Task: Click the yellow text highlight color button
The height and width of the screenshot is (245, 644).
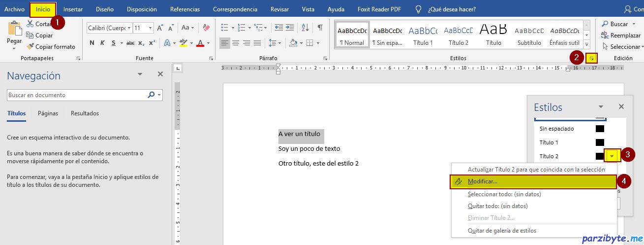Action: tap(183, 43)
